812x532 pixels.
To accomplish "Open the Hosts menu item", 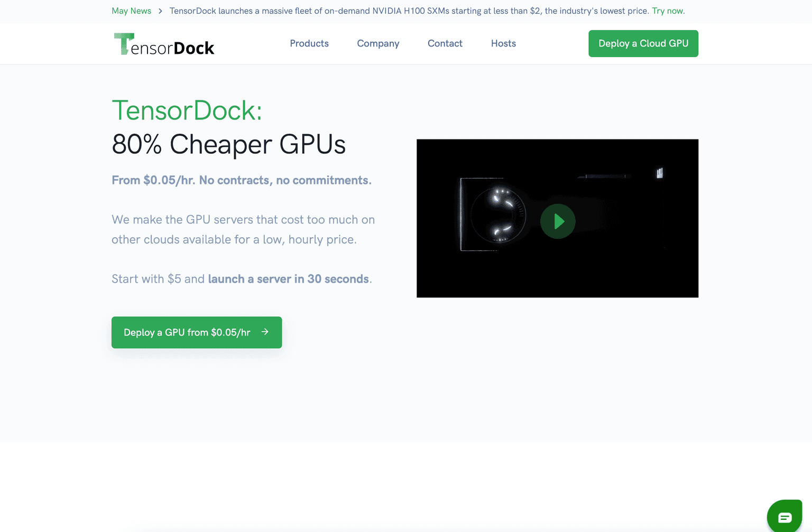I will click(503, 43).
